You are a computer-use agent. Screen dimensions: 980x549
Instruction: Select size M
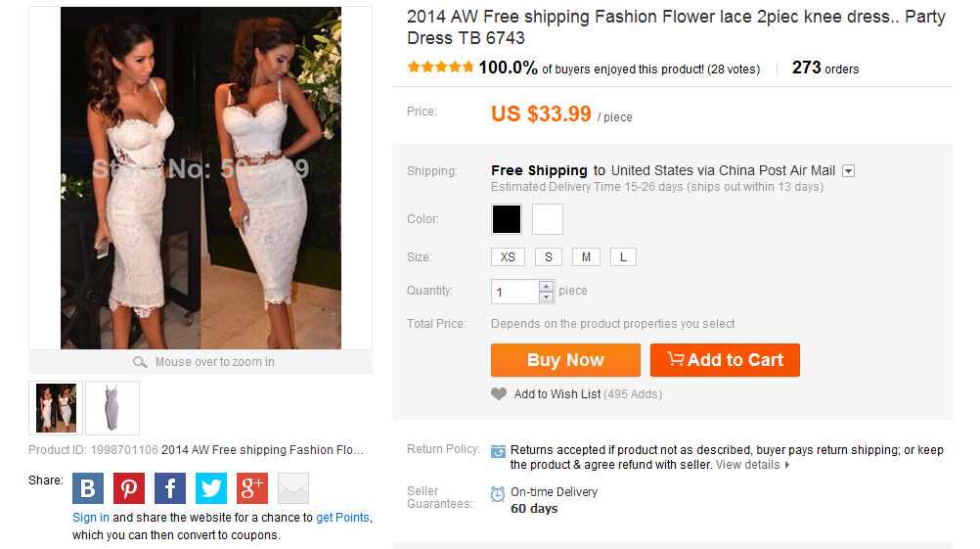coord(586,257)
